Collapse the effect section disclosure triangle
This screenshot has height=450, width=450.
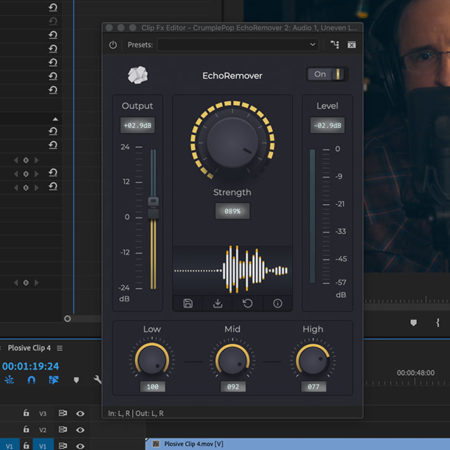tap(55, 119)
